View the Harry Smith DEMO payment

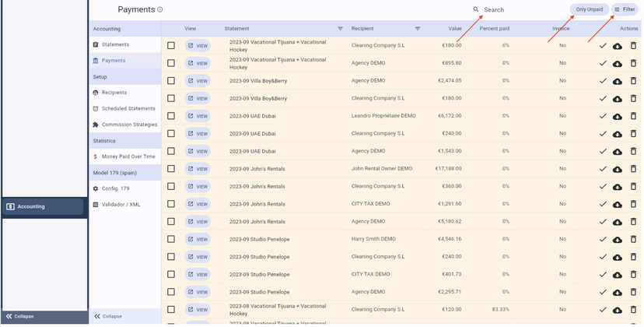point(198,239)
